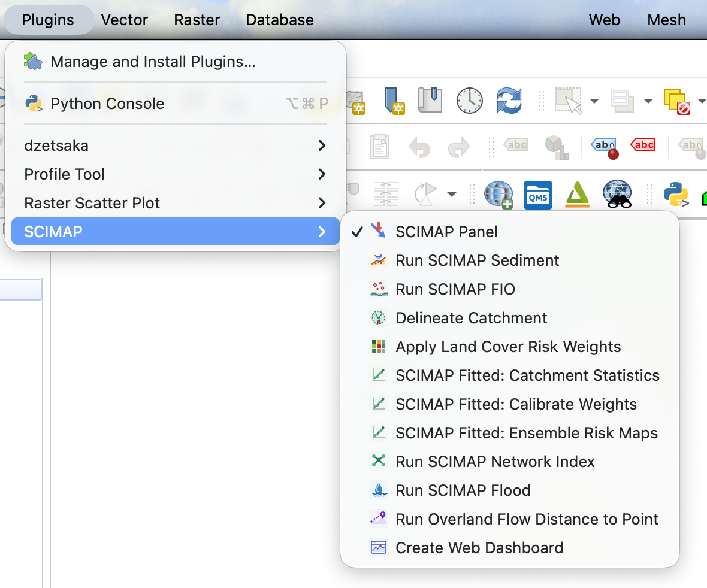Image resolution: width=707 pixels, height=588 pixels.
Task: Open the QMS QuickMapServices icon
Action: point(538,195)
